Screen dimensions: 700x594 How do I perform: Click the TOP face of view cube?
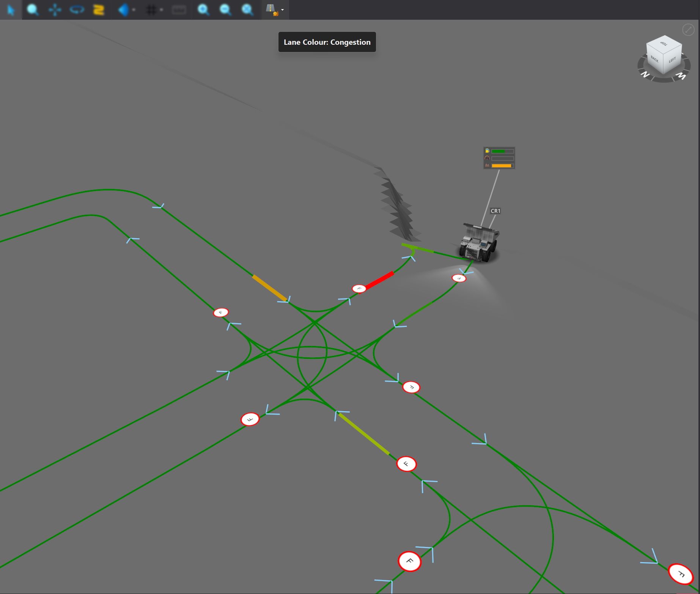coord(664,44)
